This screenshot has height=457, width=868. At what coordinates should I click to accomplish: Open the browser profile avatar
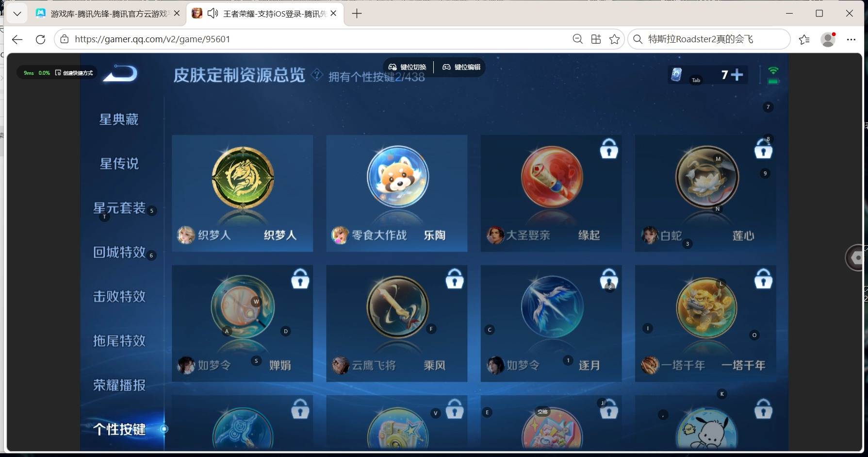(x=828, y=39)
